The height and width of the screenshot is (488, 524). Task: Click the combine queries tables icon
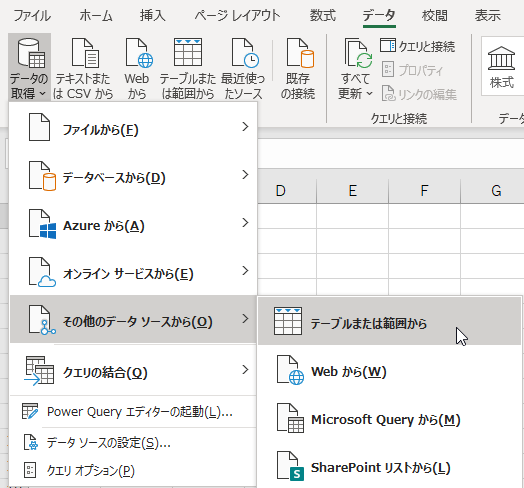coord(39,371)
